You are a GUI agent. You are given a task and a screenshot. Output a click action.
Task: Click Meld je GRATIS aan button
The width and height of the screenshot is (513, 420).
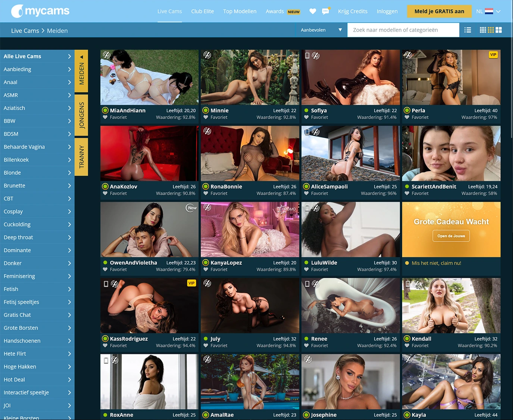(x=439, y=11)
